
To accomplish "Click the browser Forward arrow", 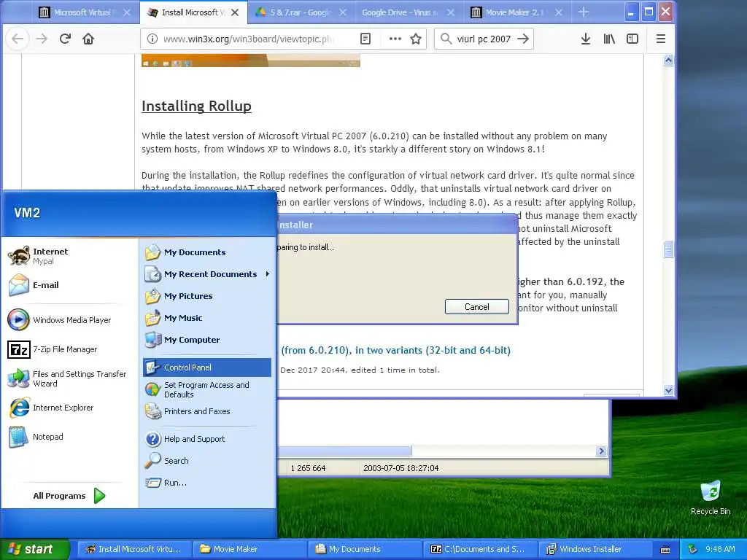I will point(42,39).
